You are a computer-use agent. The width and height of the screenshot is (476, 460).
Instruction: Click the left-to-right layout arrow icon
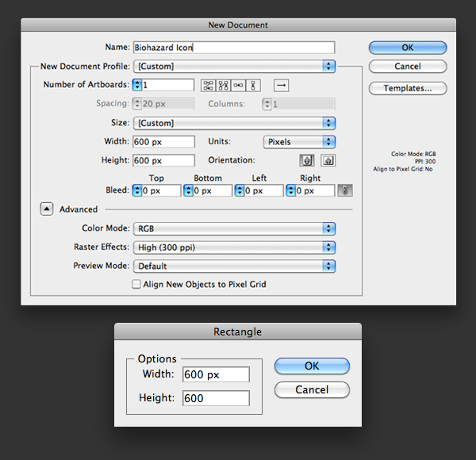pyautogui.click(x=281, y=85)
